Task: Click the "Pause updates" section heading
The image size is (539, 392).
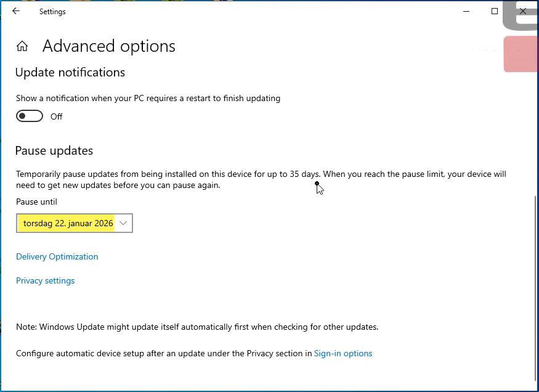Action: (54, 150)
